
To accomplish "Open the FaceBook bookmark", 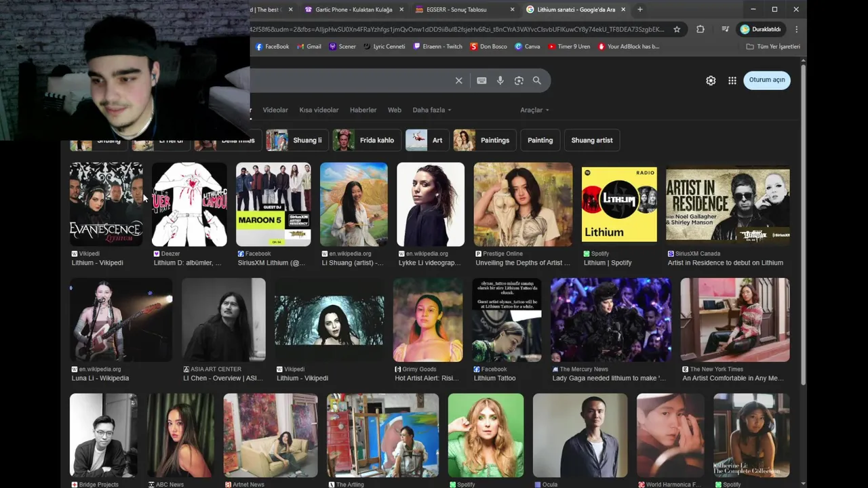I will tap(272, 47).
